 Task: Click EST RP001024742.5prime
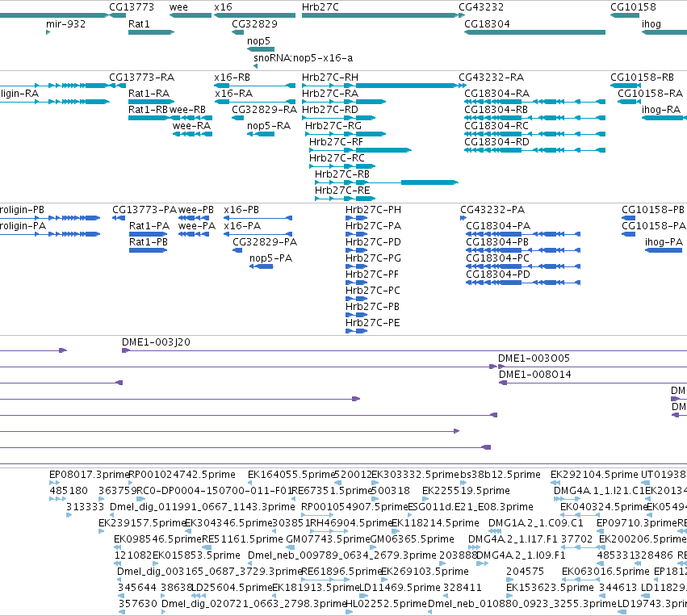coord(182,475)
